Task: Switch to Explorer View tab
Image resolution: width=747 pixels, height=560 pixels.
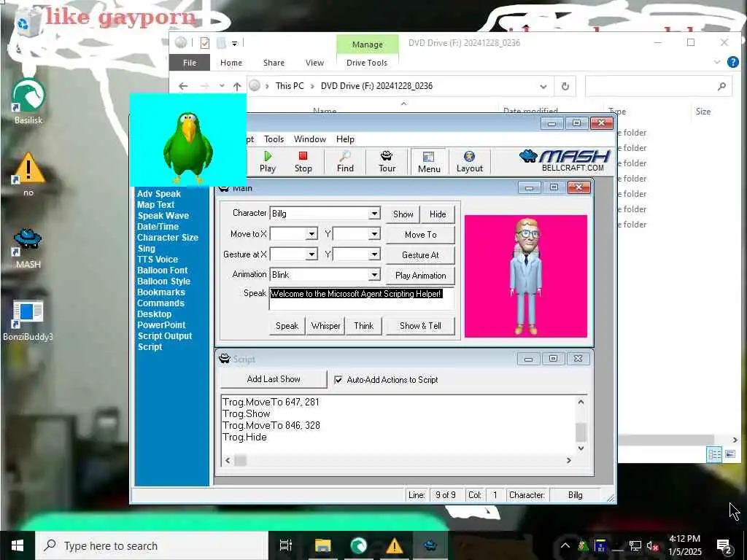Action: [x=314, y=63]
